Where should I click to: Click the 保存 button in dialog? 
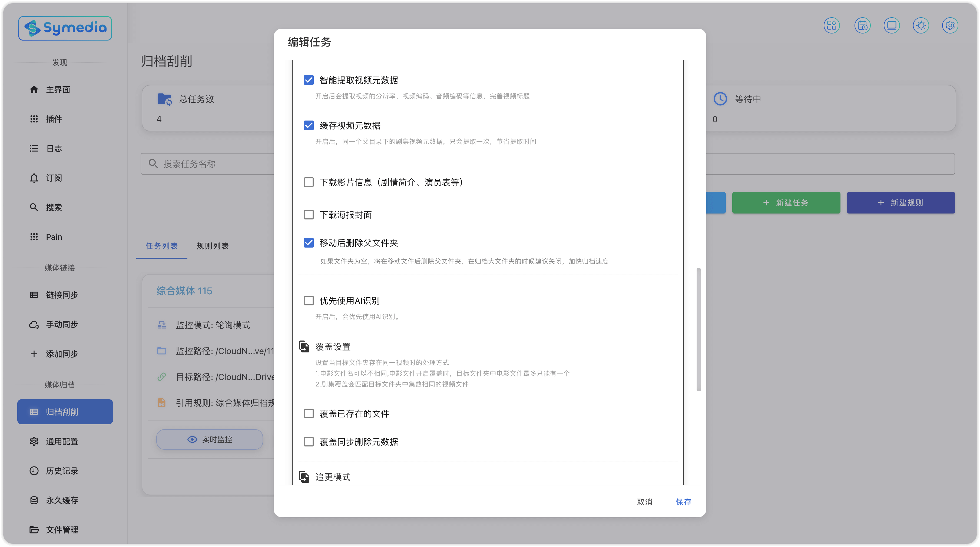(683, 502)
